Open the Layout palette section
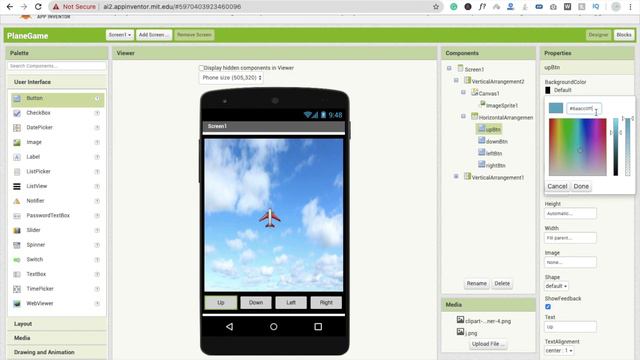640x360 pixels. pos(57,324)
